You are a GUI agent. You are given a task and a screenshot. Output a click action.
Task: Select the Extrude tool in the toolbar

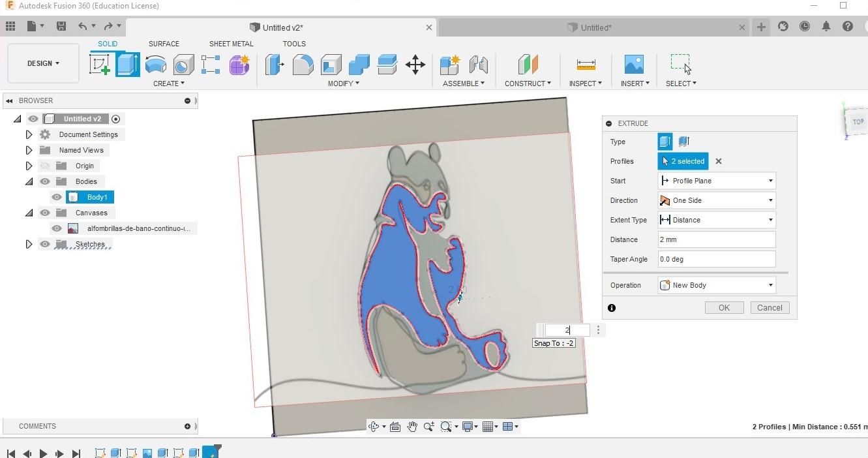click(128, 65)
